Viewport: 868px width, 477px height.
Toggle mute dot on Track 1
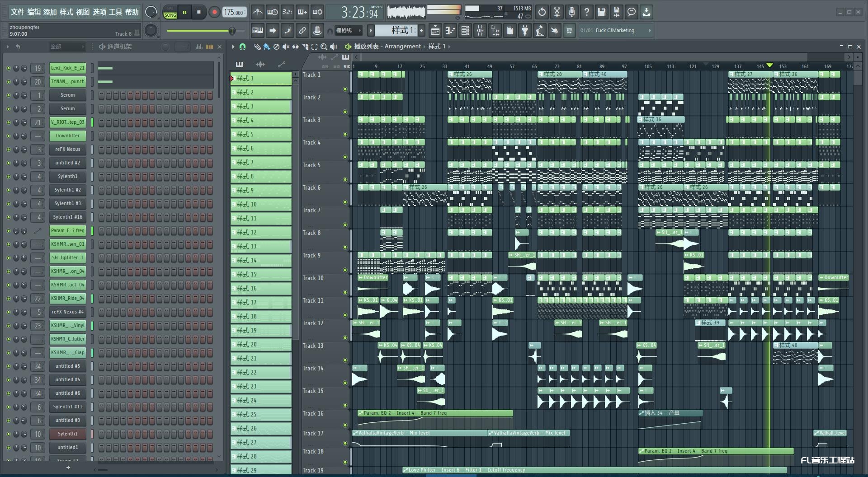pyautogui.click(x=345, y=89)
